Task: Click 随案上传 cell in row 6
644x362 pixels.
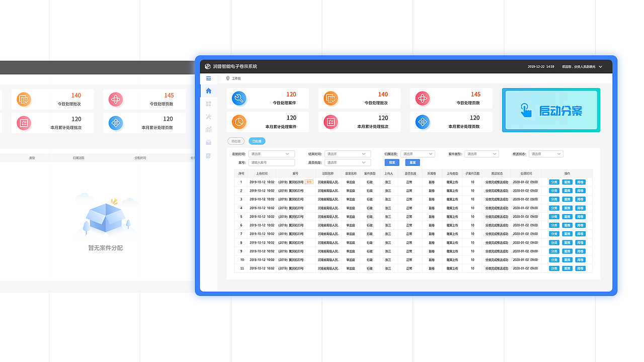Action: (x=452, y=225)
